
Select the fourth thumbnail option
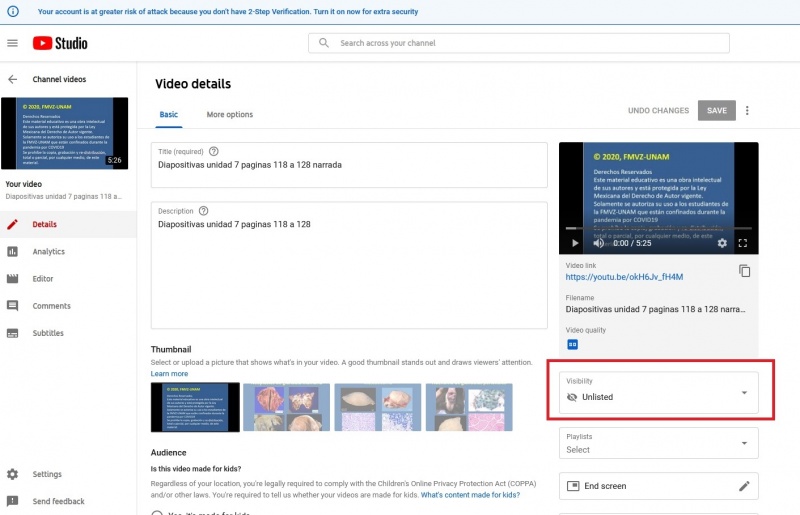[469, 407]
